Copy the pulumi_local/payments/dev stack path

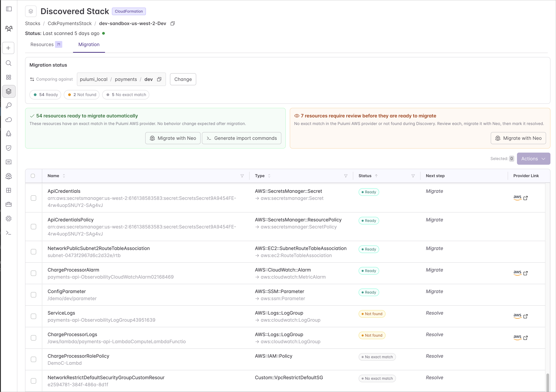pos(159,79)
